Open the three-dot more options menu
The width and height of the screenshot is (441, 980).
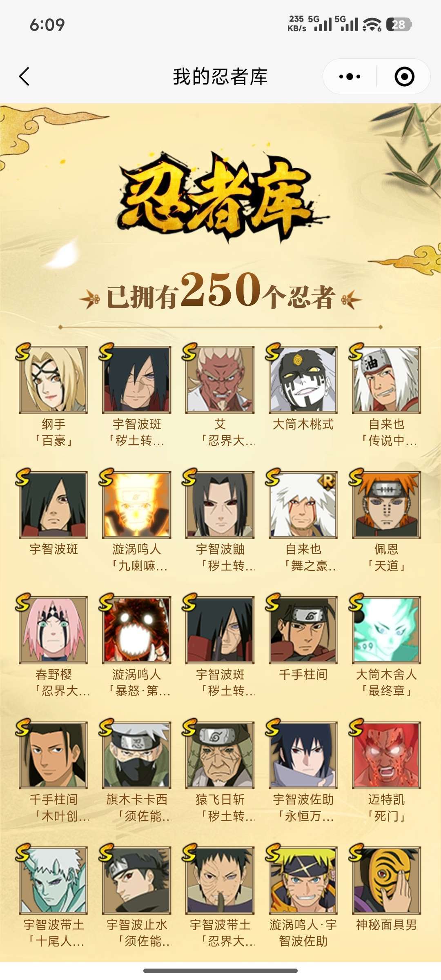[350, 76]
